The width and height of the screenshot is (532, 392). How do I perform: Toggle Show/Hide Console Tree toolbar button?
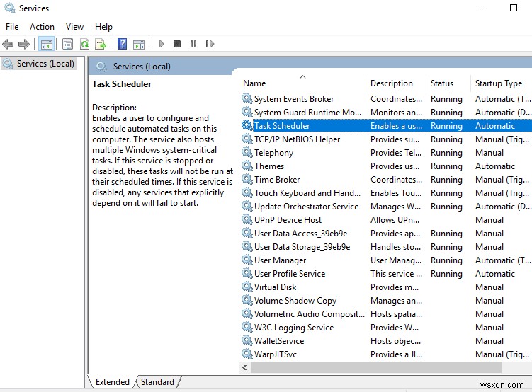[x=46, y=44]
